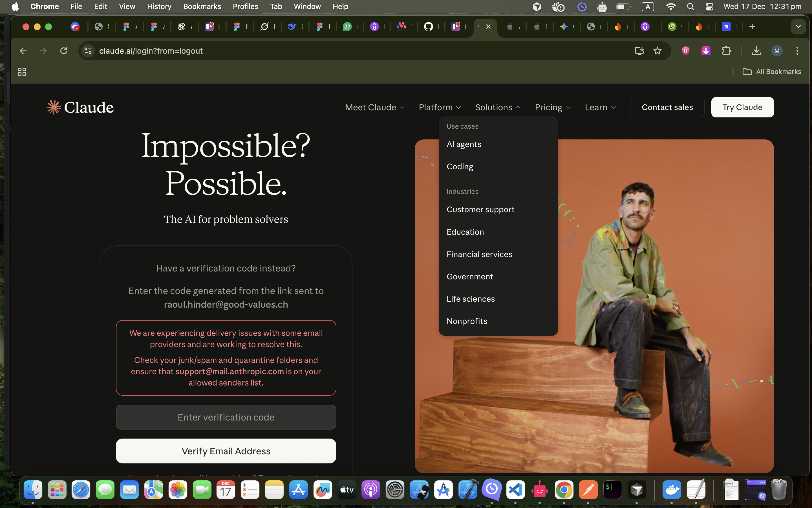Click the address bar URL

pos(151,51)
